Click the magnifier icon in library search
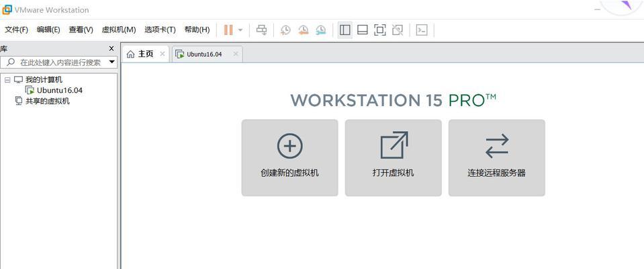The height and width of the screenshot is (269, 644). [x=11, y=63]
